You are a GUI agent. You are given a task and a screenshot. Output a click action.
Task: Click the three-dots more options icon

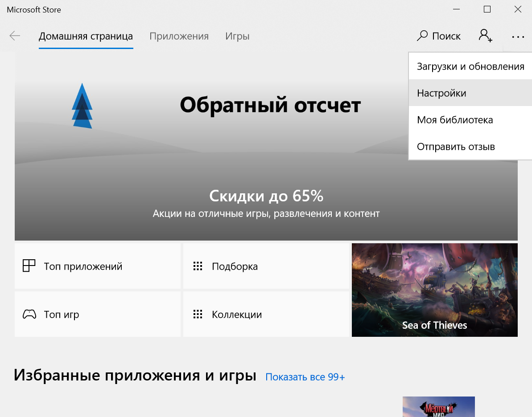pos(518,37)
